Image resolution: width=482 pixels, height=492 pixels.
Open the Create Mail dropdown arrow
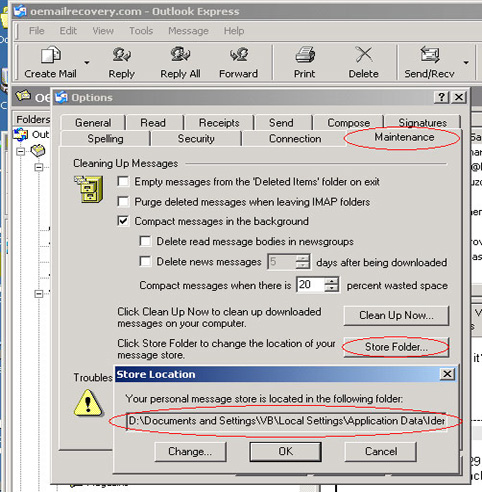coord(87,62)
